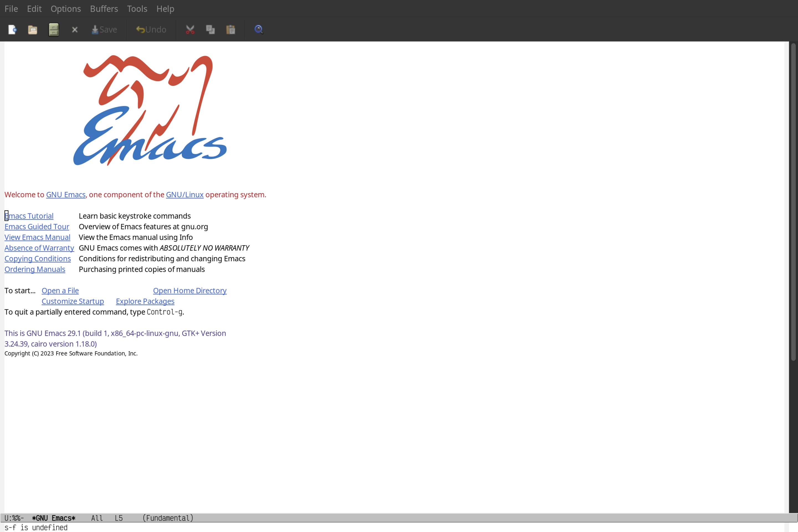Open the File menu
798x532 pixels.
coord(11,8)
